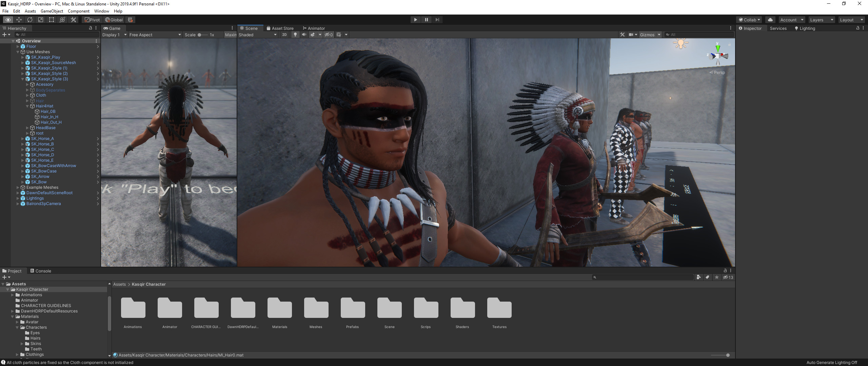This screenshot has height=366, width=868.
Task: Open the GameObject menu
Action: pyautogui.click(x=52, y=11)
